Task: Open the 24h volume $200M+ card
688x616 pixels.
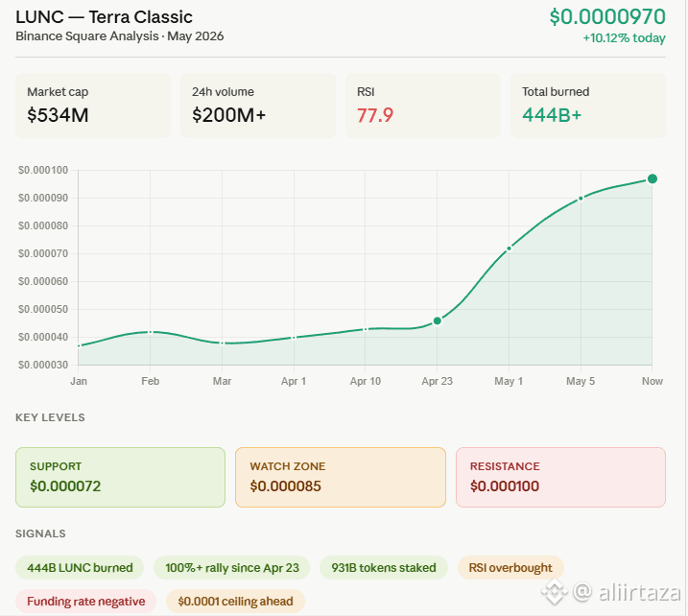Action: click(x=258, y=106)
